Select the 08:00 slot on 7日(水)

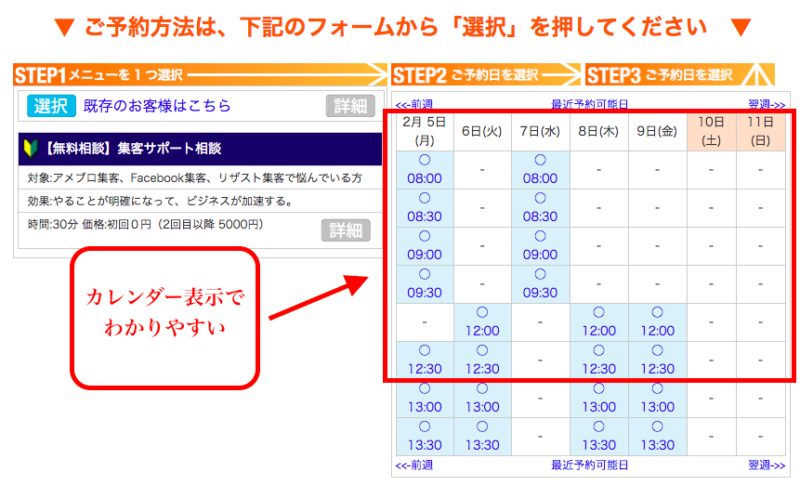[540, 170]
